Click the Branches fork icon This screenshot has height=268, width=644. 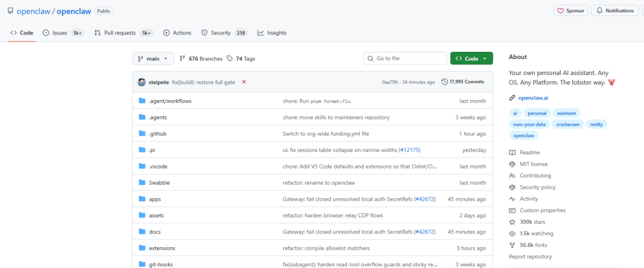click(182, 59)
